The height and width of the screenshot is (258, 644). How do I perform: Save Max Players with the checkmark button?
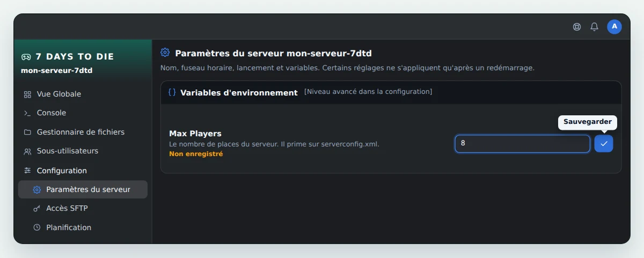pyautogui.click(x=604, y=144)
